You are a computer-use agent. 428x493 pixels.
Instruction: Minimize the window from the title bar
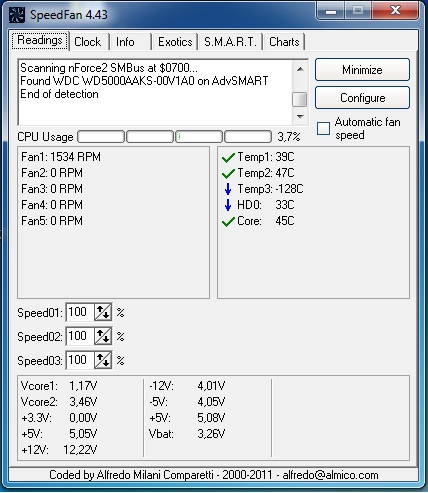[x=331, y=10]
